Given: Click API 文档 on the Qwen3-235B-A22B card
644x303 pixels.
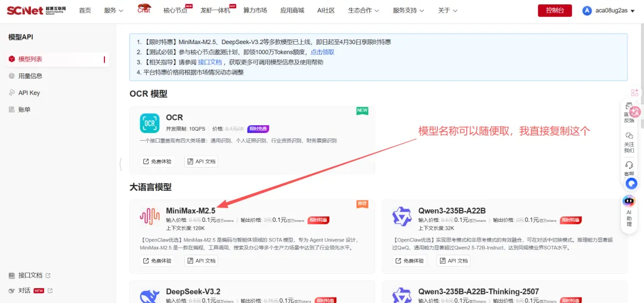Looking at the screenshot, I should (453, 261).
